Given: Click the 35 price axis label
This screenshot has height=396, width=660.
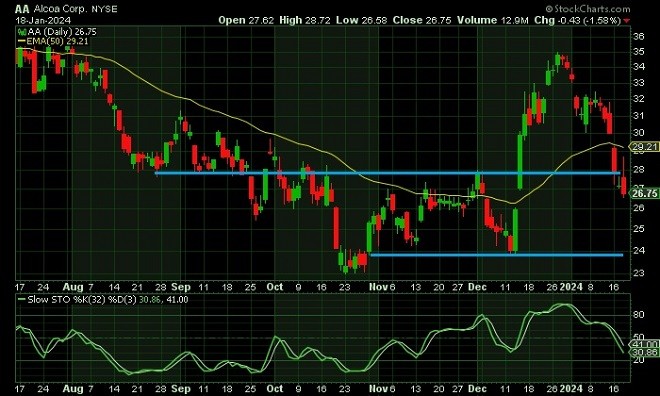Looking at the screenshot, I should (639, 52).
